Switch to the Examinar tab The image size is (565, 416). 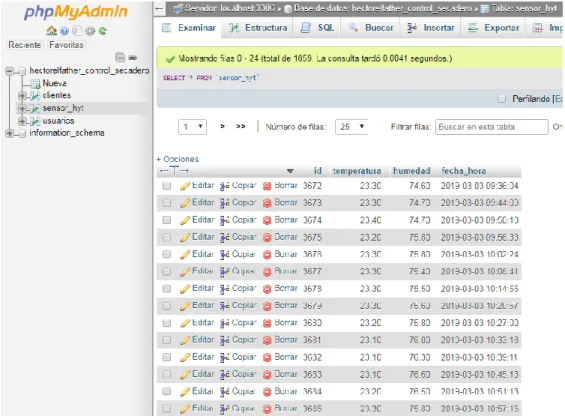click(x=189, y=28)
